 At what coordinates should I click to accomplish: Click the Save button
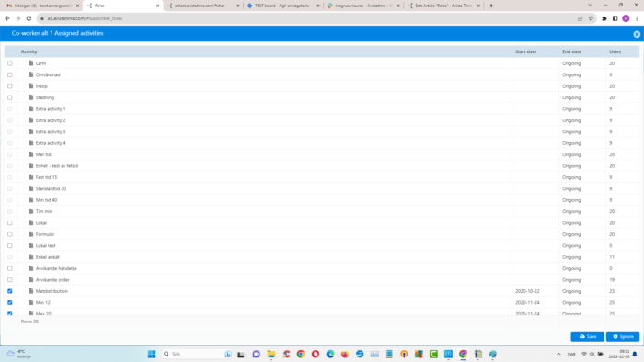587,336
